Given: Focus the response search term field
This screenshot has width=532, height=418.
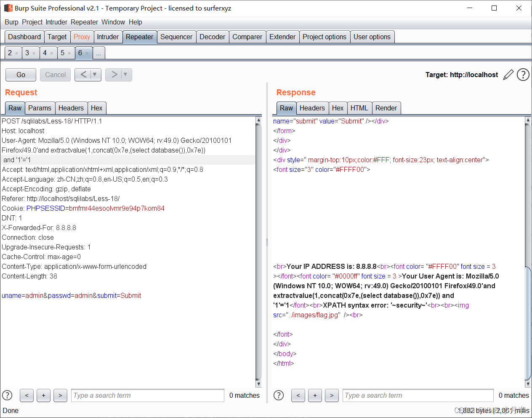Looking at the screenshot, I should [418, 395].
